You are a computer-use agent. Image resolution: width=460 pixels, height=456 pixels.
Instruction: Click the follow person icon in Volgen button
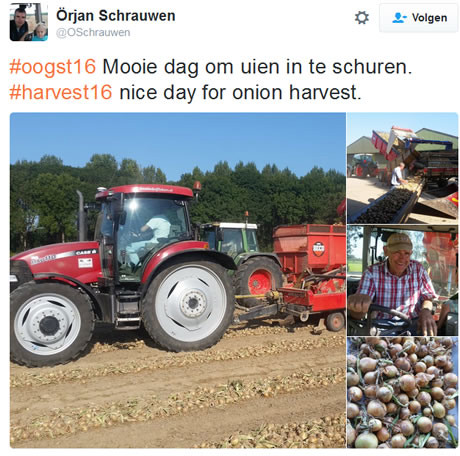pyautogui.click(x=399, y=18)
